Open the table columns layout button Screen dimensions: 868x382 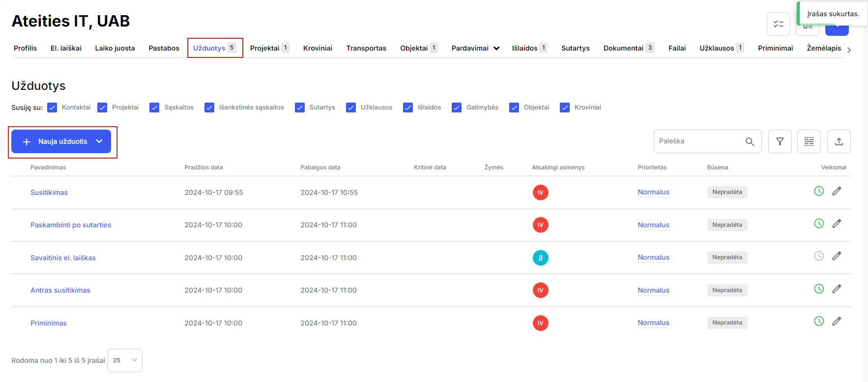click(809, 141)
